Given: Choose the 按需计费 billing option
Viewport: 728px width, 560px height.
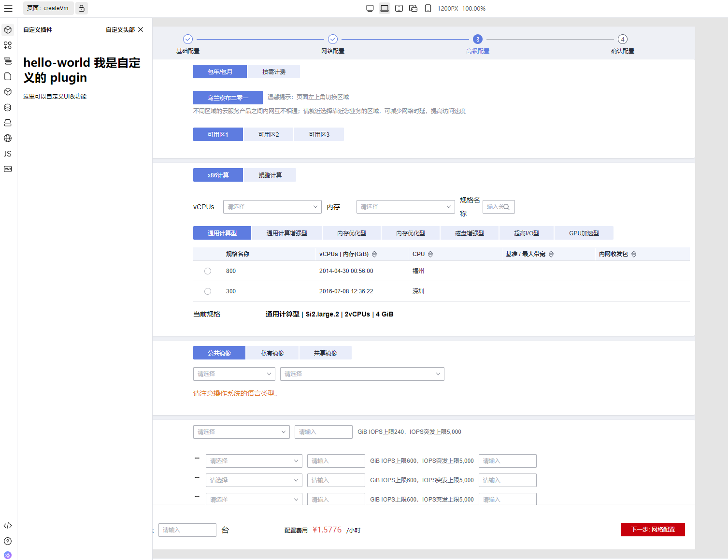Looking at the screenshot, I should (x=274, y=72).
